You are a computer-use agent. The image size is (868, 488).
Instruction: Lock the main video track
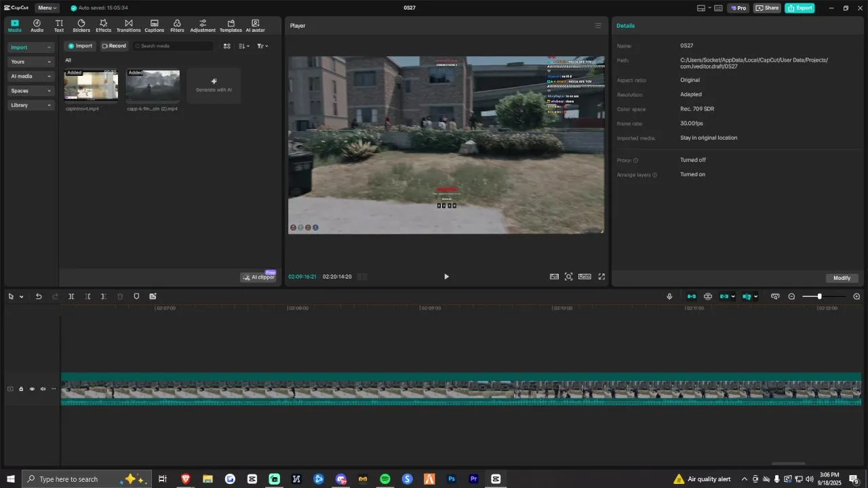click(21, 389)
